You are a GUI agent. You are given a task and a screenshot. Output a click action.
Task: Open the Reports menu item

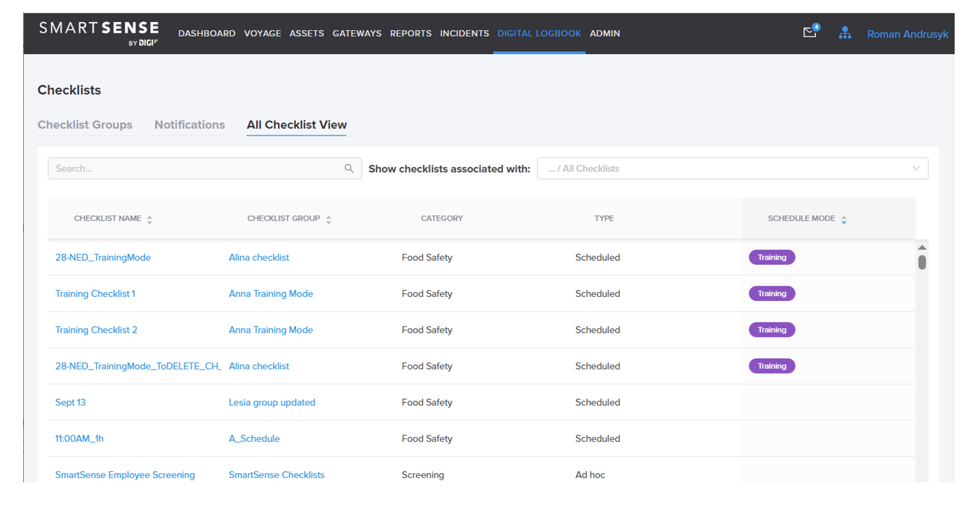(410, 33)
